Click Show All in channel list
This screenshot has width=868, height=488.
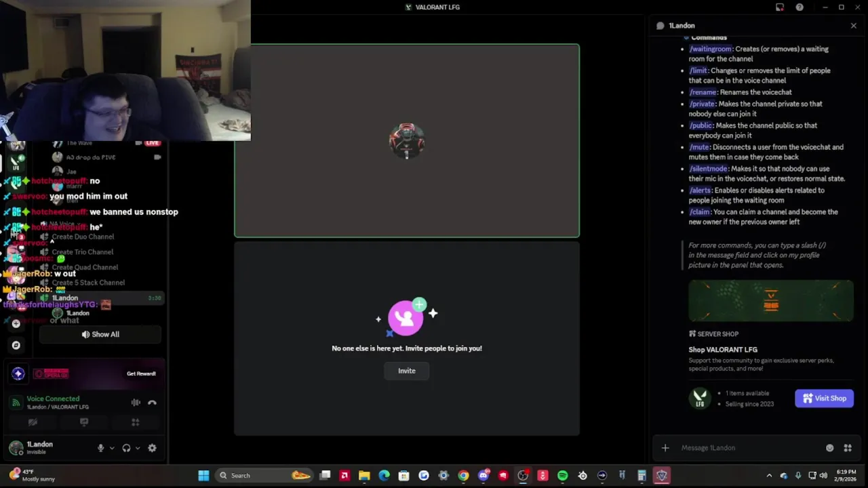(100, 334)
